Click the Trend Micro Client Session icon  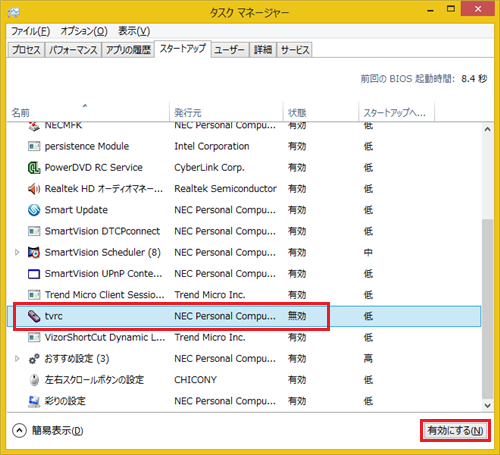coord(34,295)
